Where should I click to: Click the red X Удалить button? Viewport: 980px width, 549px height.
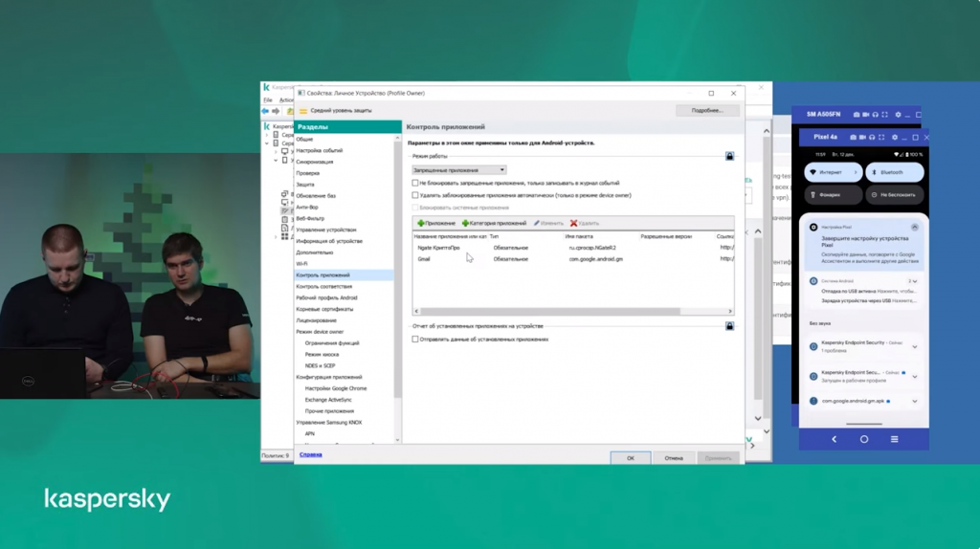pyautogui.click(x=585, y=223)
